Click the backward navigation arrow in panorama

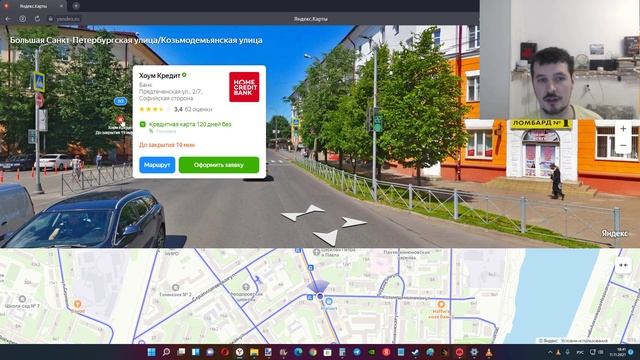(327, 237)
